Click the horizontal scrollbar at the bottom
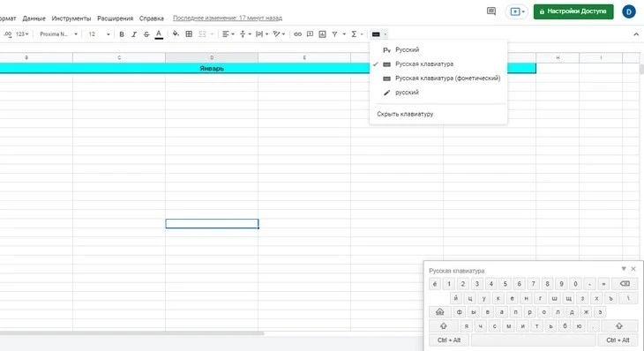Viewport: 644px width, 351px height. pyautogui.click(x=131, y=333)
